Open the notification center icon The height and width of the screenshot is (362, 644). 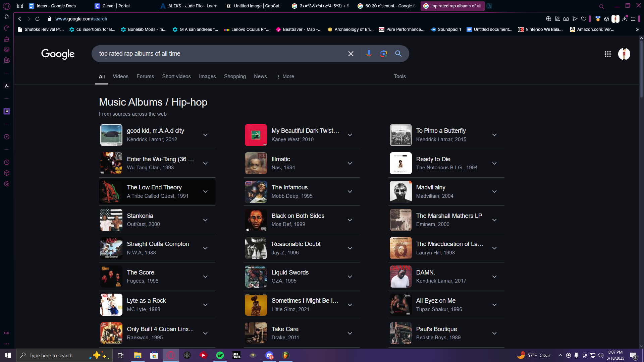pyautogui.click(x=634, y=355)
